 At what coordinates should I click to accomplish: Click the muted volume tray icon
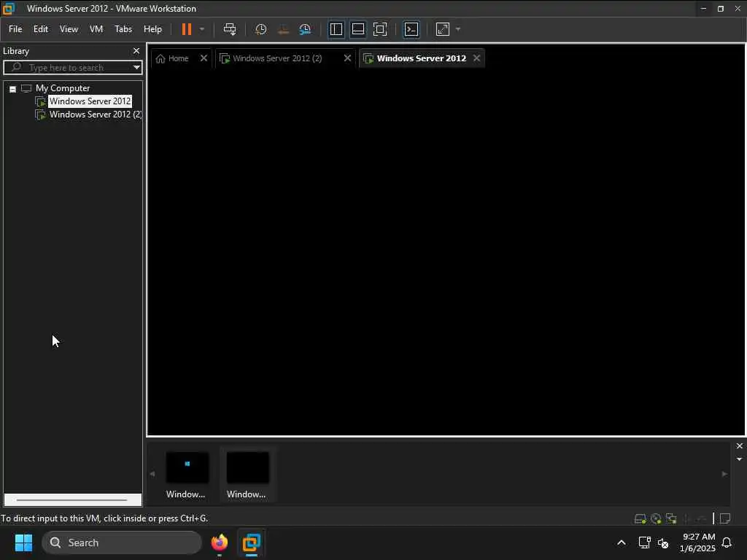coord(662,542)
